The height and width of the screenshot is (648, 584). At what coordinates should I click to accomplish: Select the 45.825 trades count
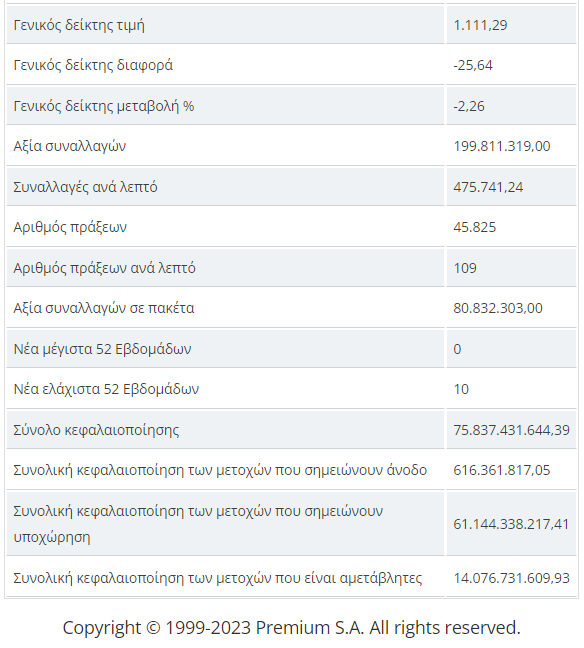click(x=474, y=227)
